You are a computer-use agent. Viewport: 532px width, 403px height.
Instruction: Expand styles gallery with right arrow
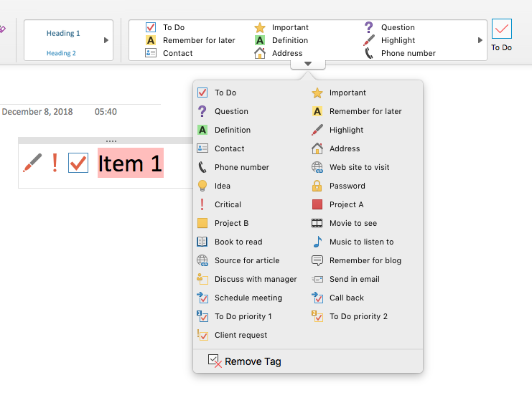(x=106, y=40)
